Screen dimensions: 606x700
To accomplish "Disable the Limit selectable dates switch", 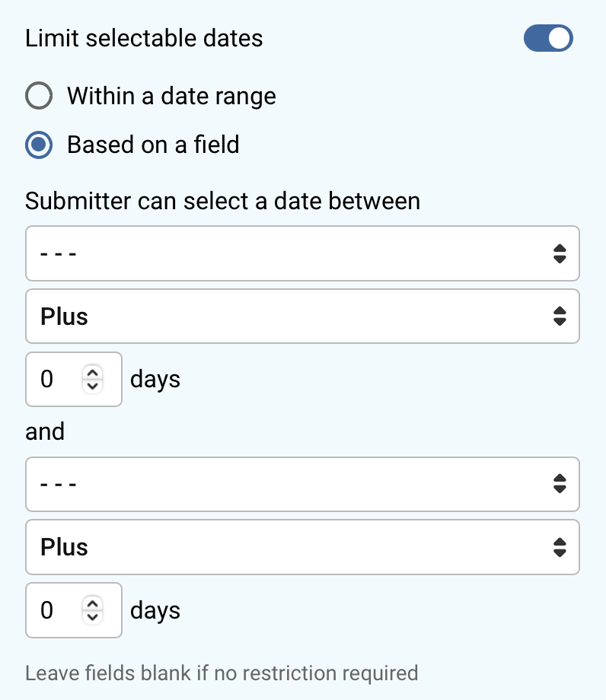I will [x=547, y=38].
